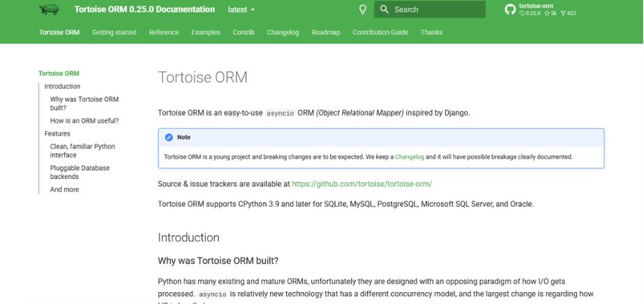Click Tortoise ORM in sidebar

point(59,73)
